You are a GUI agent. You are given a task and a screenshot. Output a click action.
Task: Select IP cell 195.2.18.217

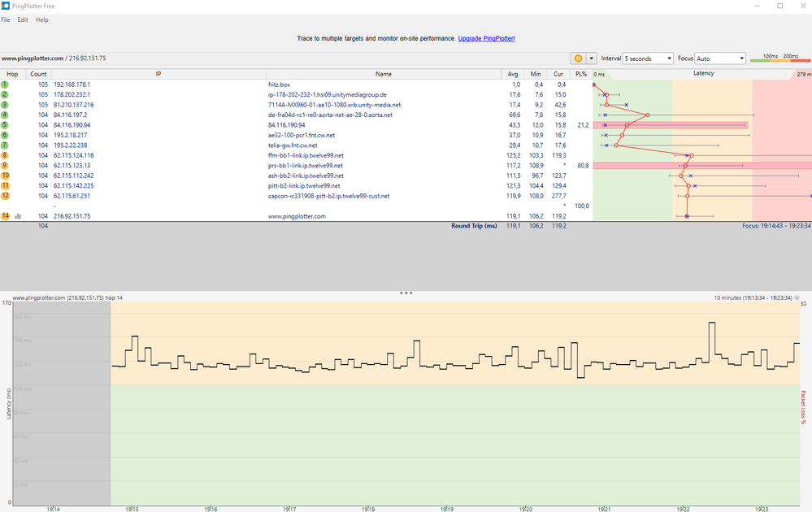coord(71,135)
